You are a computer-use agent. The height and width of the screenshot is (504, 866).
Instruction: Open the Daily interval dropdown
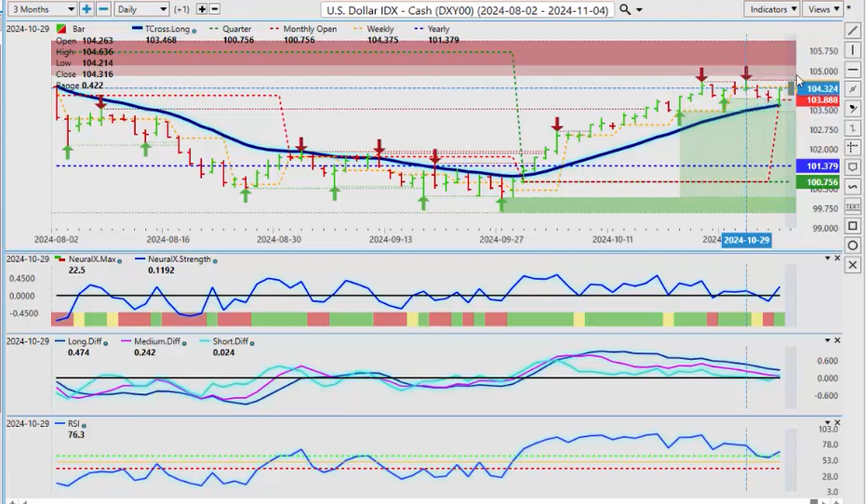click(142, 9)
